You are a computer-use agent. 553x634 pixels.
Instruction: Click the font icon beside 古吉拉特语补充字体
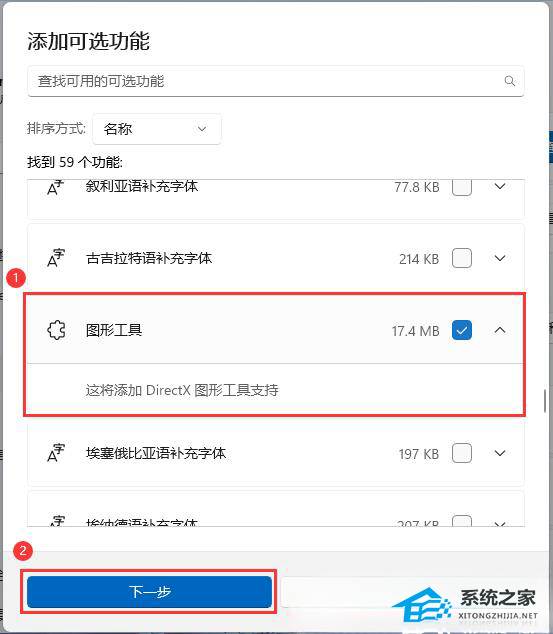(56, 258)
